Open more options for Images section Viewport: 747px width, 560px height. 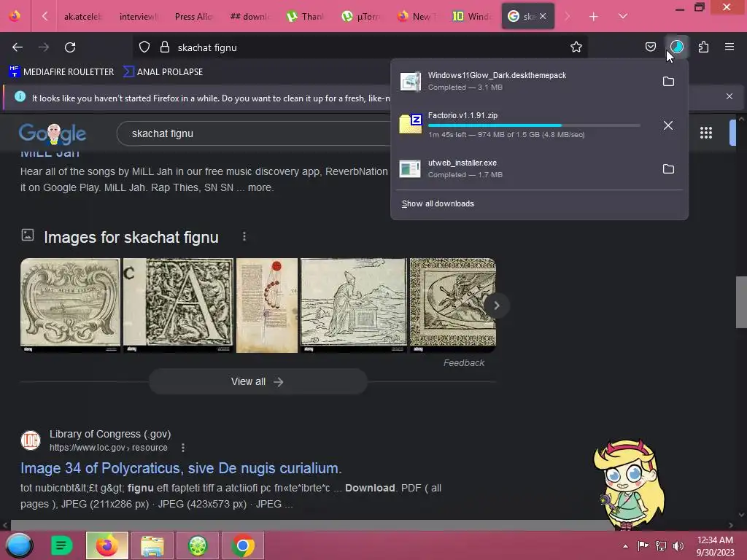click(244, 237)
